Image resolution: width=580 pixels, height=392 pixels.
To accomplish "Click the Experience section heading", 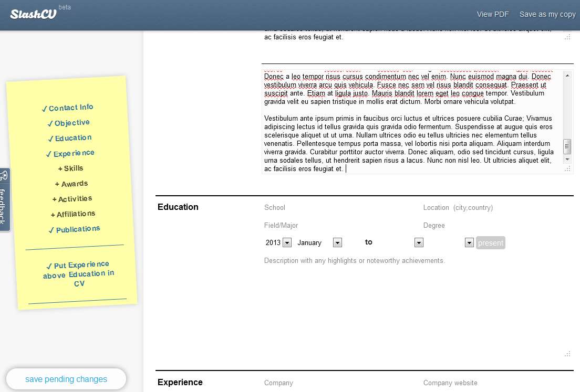I will tap(180, 383).
